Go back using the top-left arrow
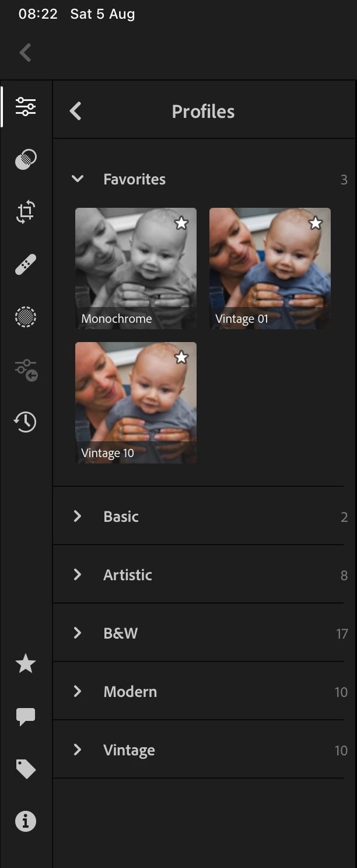The height and width of the screenshot is (868, 357). 25,53
